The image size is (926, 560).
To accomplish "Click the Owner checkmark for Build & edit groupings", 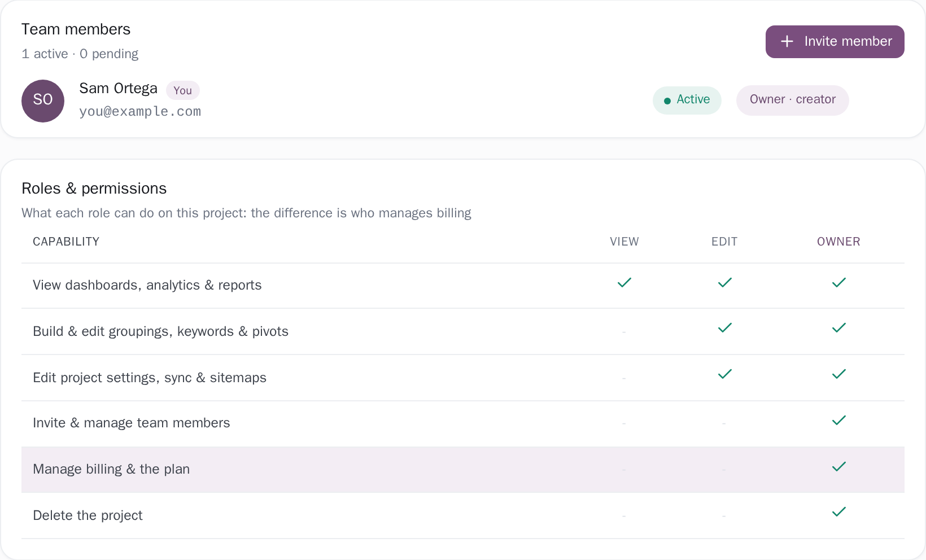I will pyautogui.click(x=839, y=327).
